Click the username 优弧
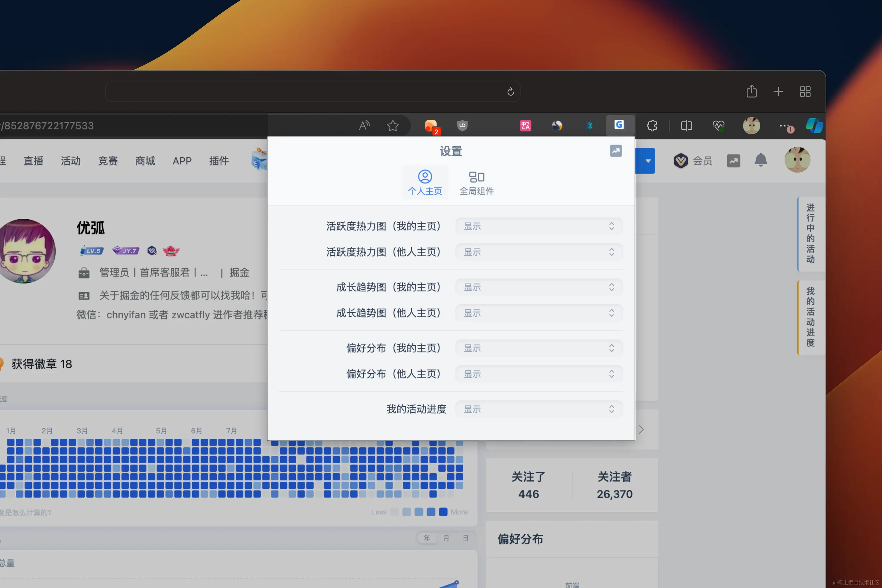 coord(91,228)
